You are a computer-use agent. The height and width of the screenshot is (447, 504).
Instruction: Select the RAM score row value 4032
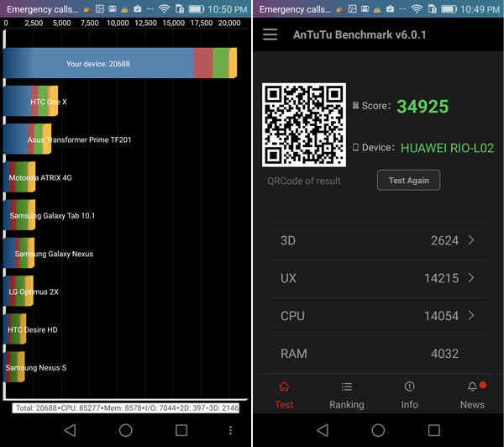pyautogui.click(x=444, y=354)
